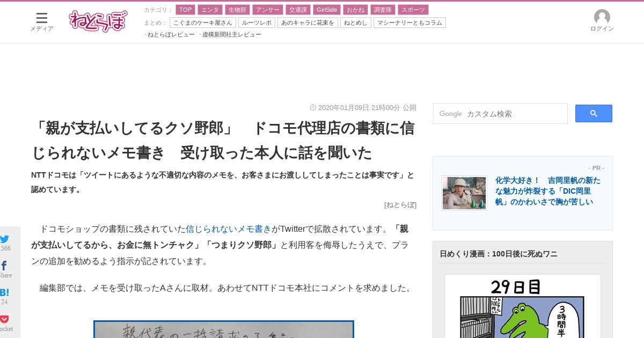Viewport: 644px width, 338px height.
Task: Select the アンサー category tab
Action: click(267, 10)
